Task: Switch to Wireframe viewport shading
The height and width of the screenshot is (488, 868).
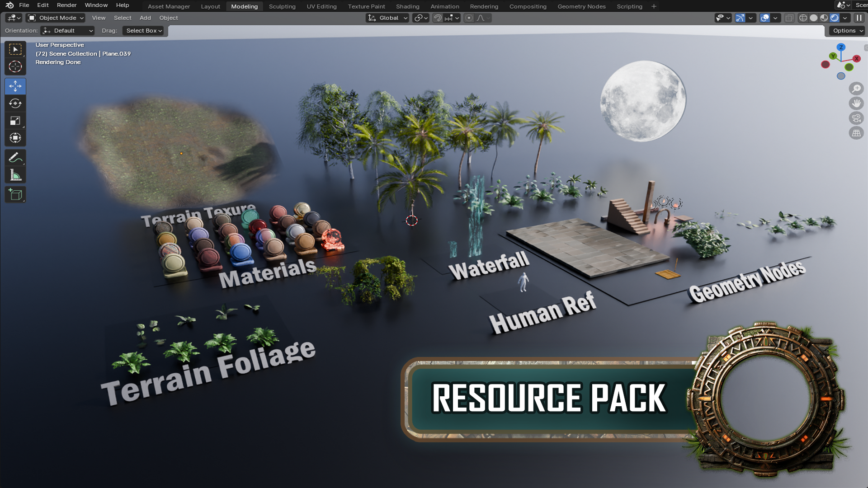Action: click(x=803, y=18)
